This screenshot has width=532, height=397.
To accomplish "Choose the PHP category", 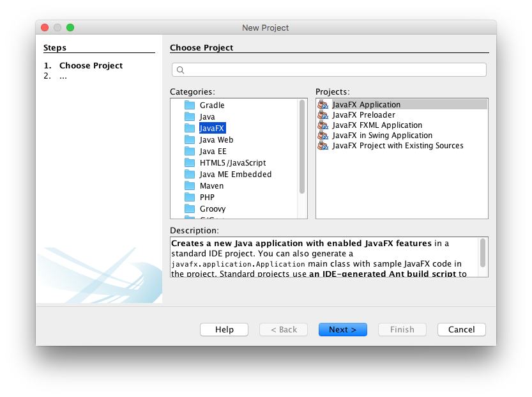I will click(207, 198).
